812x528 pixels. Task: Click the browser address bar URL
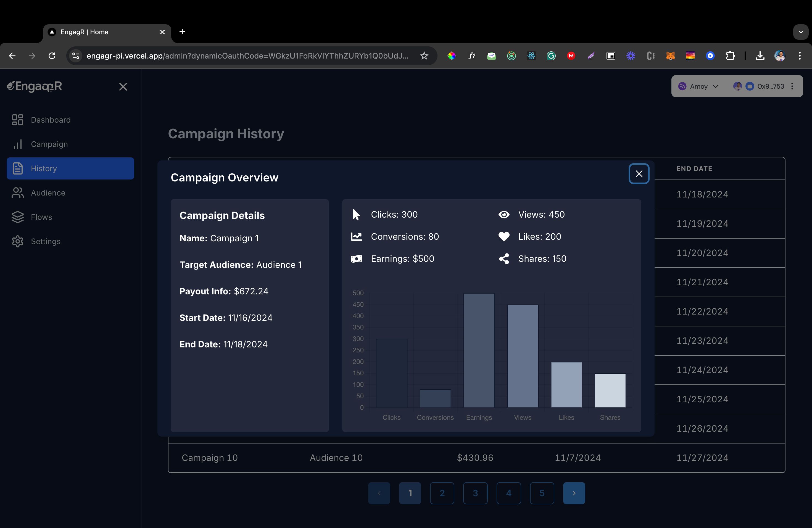(247, 56)
